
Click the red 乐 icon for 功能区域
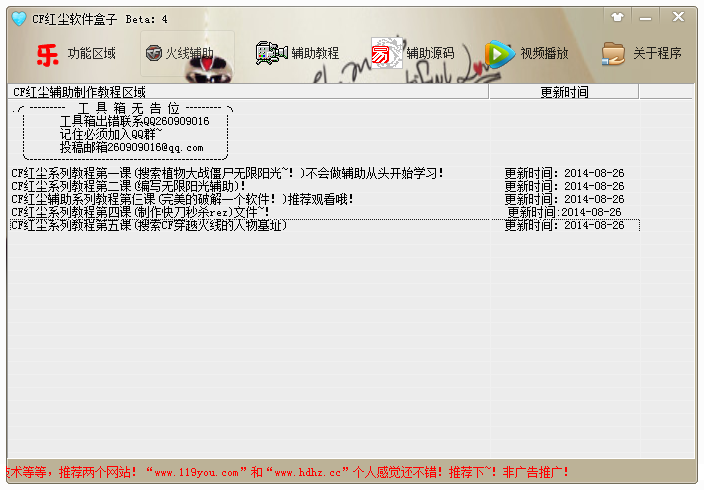tap(48, 54)
